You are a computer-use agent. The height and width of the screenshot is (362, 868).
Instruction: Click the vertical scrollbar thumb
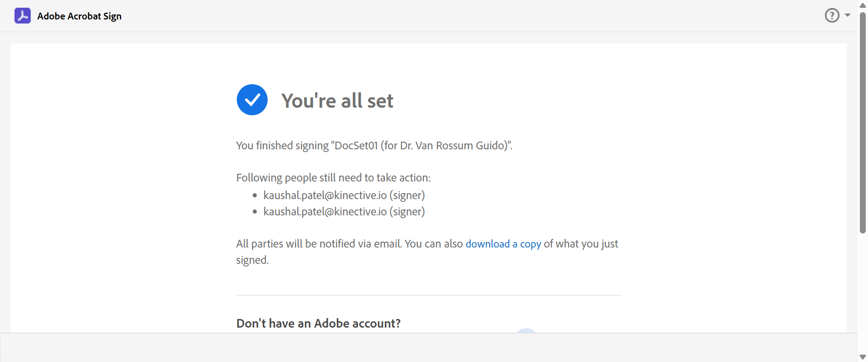pyautogui.click(x=863, y=122)
